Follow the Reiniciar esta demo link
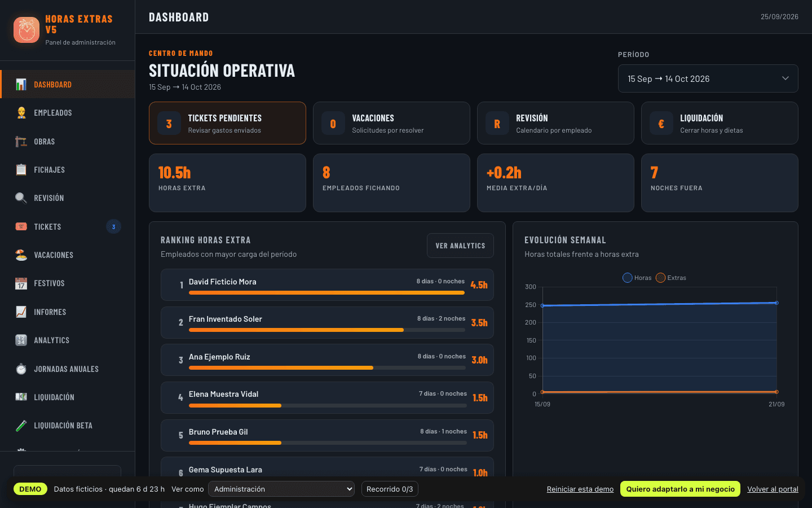812x508 pixels. 580,489
